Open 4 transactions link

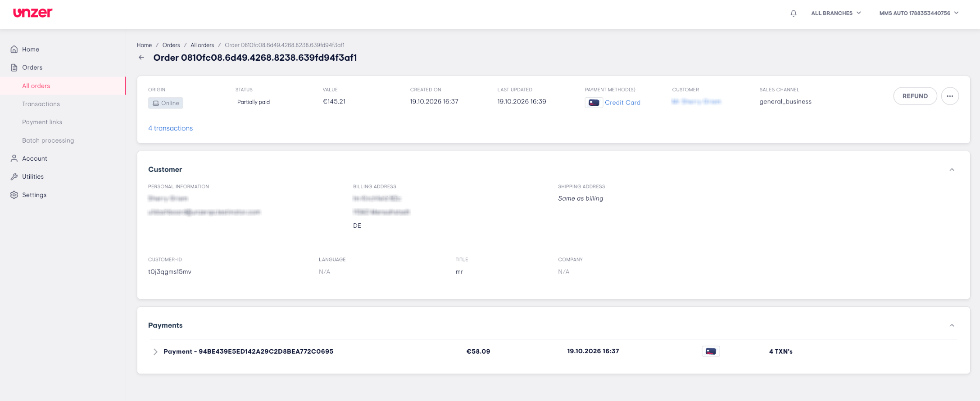coord(170,128)
